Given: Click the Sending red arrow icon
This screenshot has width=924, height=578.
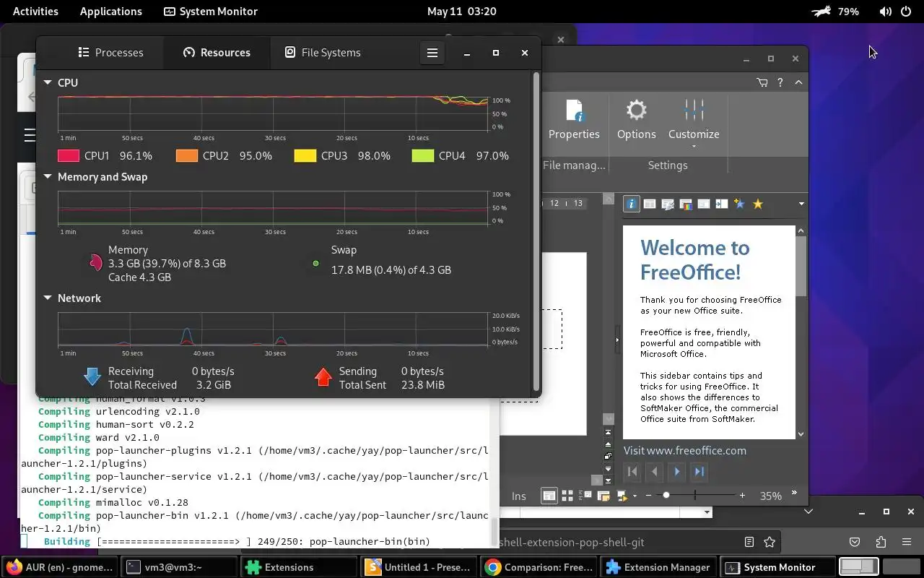Looking at the screenshot, I should [x=323, y=376].
